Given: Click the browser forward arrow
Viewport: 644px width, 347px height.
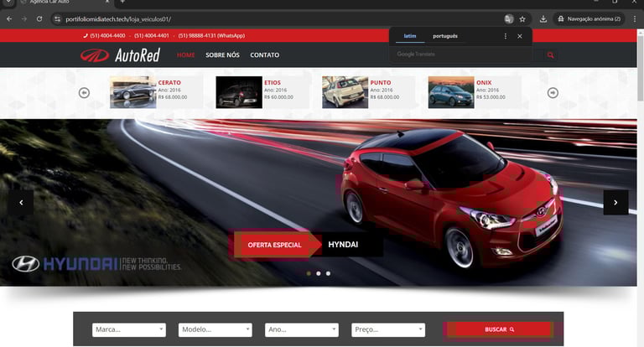Looking at the screenshot, I should (24, 19).
